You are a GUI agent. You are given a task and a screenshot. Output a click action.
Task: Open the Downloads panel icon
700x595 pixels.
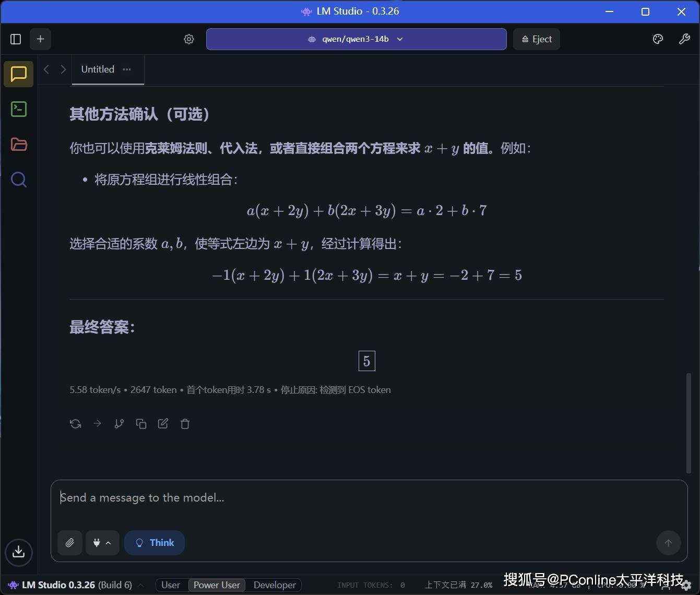pos(19,552)
